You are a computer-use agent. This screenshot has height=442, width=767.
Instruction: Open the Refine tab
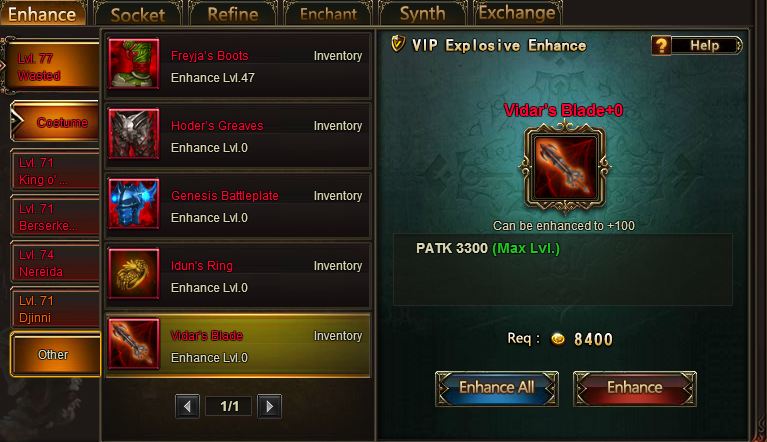click(233, 14)
